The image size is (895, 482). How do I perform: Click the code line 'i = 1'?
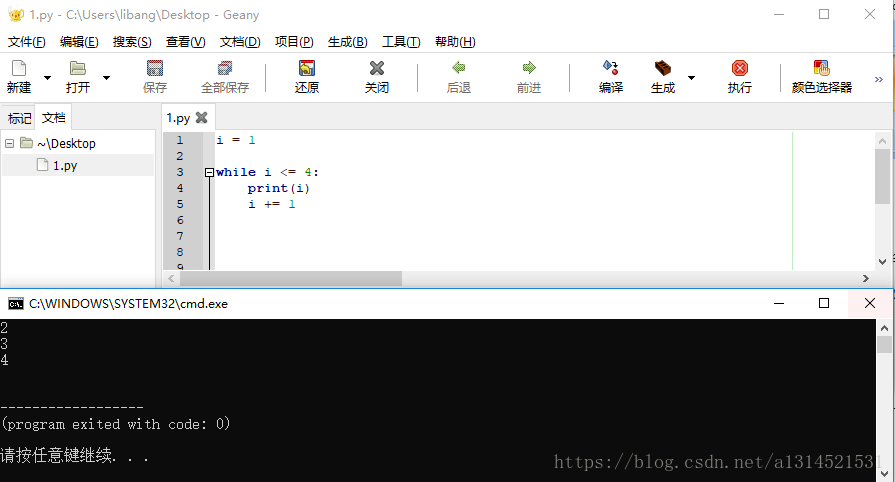(x=236, y=140)
